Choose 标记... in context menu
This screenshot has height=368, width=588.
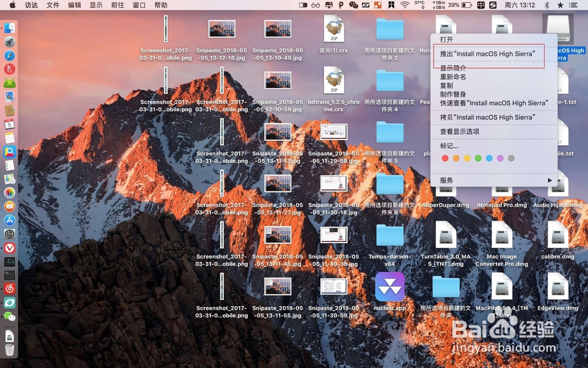tap(493, 145)
